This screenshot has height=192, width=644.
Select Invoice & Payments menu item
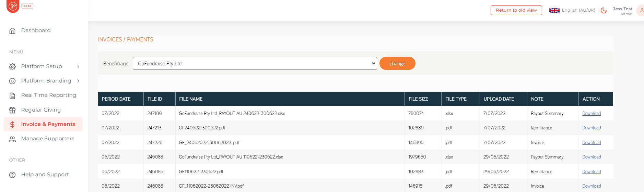tap(43, 124)
